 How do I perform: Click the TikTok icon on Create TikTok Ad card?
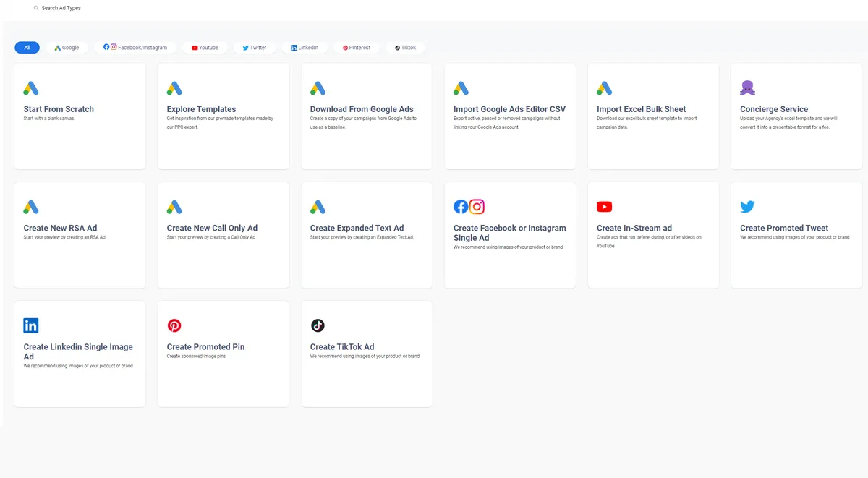point(318,325)
